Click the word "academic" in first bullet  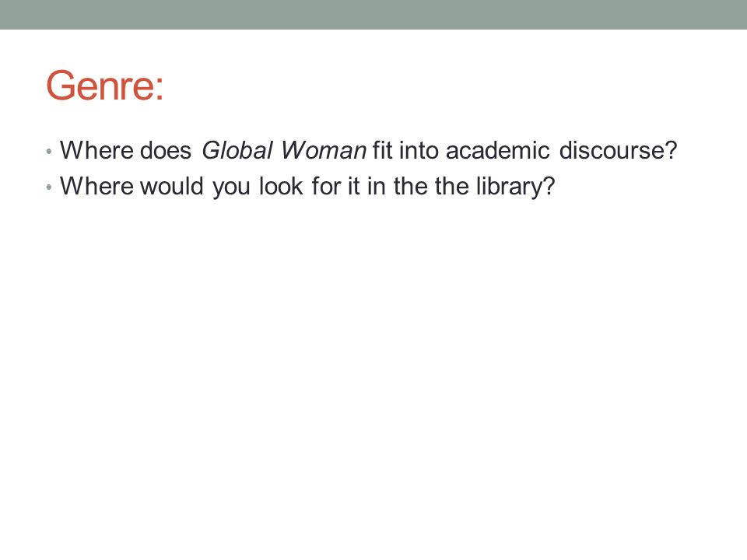[x=498, y=150]
